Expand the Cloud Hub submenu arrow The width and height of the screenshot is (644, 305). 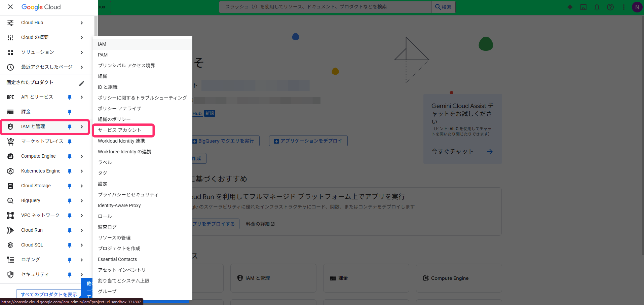tap(82, 23)
